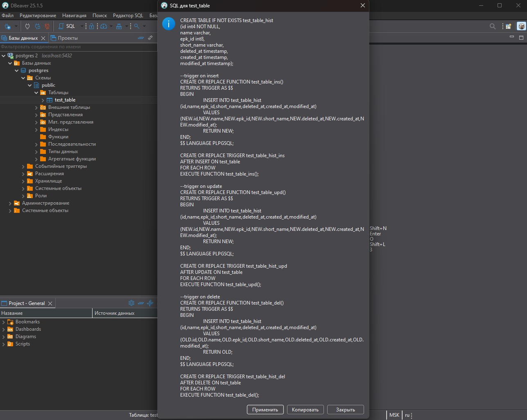Click the connection name filter field

tap(79, 47)
